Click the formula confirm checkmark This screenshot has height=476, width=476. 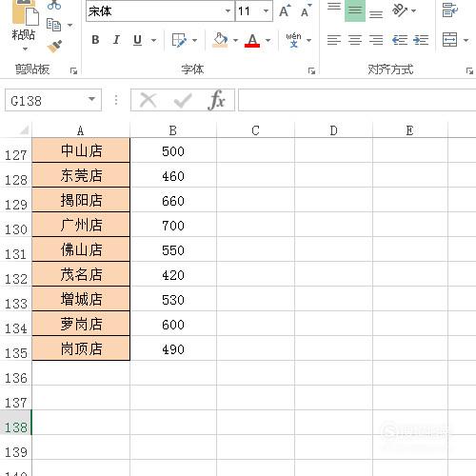[x=183, y=101]
